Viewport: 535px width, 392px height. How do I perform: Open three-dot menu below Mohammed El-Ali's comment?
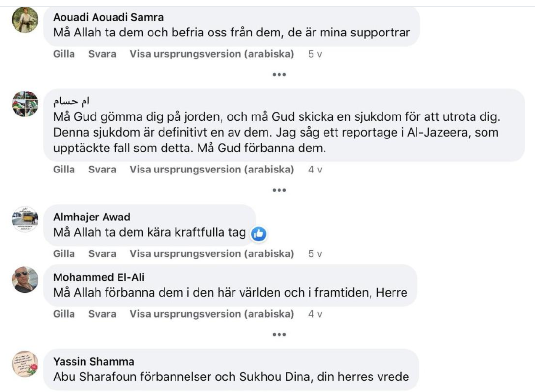click(279, 335)
